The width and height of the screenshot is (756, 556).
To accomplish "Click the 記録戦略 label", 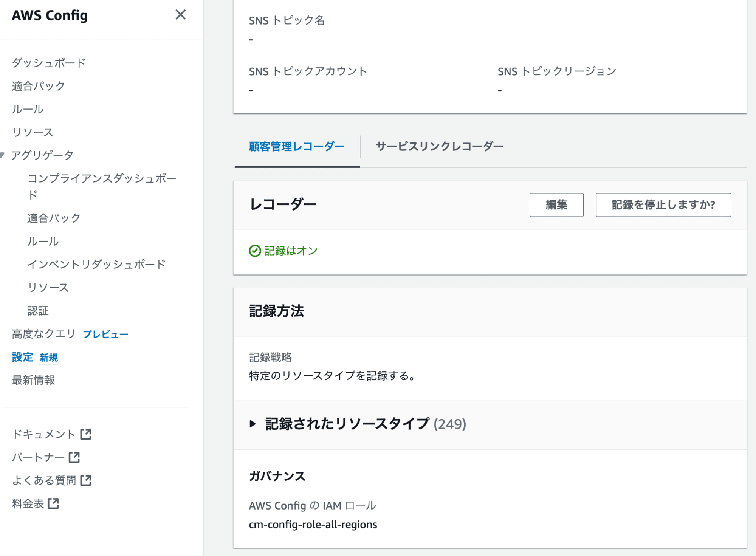I will (270, 357).
